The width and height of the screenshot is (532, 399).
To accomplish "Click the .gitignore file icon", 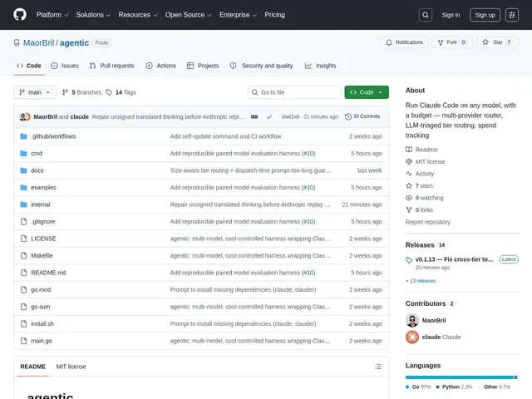I will coord(23,222).
